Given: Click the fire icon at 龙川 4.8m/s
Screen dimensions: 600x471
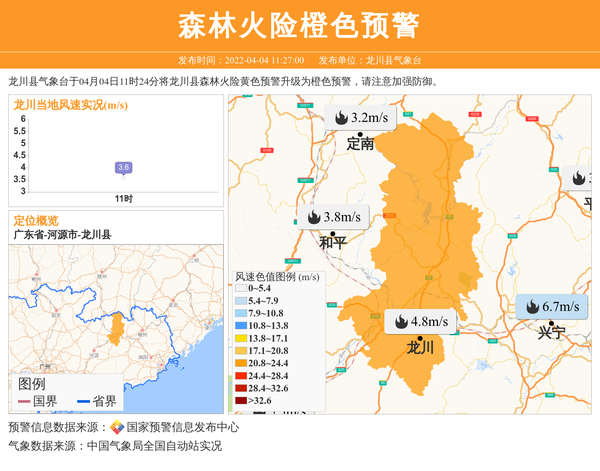Looking at the screenshot, I should [x=400, y=322].
